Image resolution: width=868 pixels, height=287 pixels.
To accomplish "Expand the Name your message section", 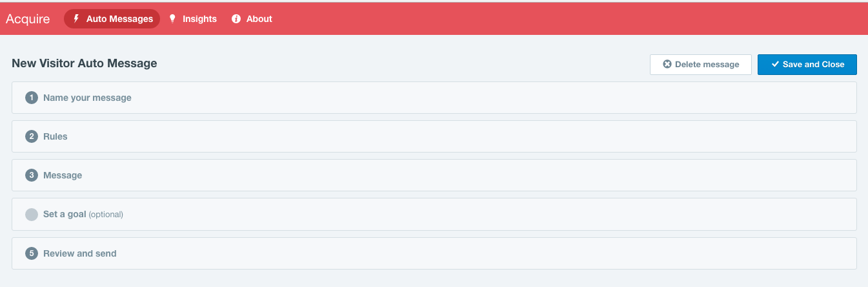I will tap(87, 98).
